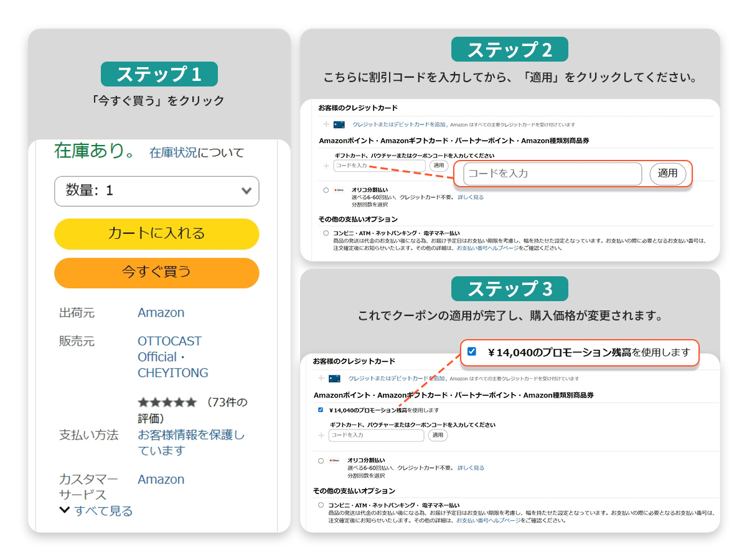Click the Orico logo in Step 3

(x=335, y=460)
